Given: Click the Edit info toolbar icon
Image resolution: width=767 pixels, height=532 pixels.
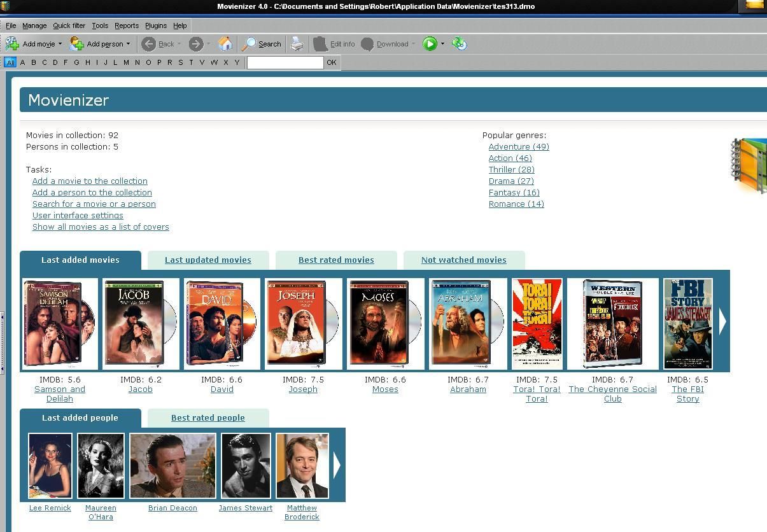Looking at the screenshot, I should coord(320,44).
